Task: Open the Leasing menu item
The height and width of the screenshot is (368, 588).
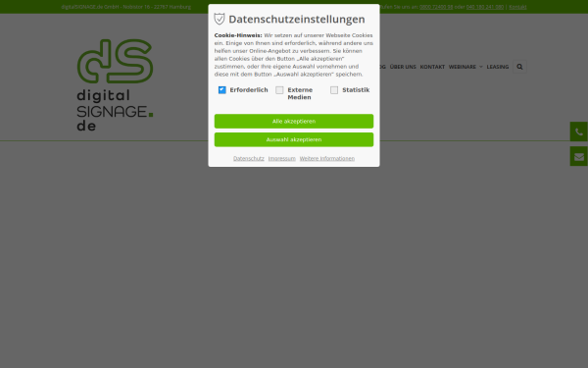Action: click(498, 67)
